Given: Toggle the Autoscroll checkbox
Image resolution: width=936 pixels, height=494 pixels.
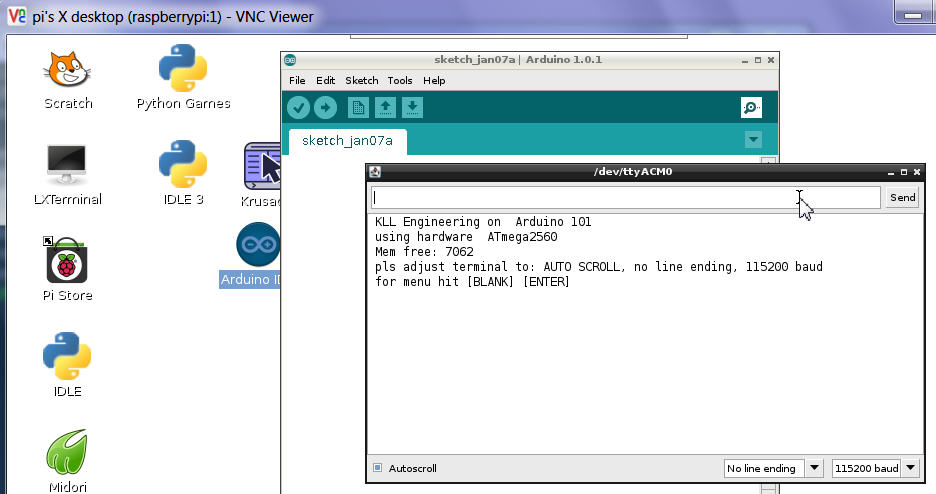Looking at the screenshot, I should pos(378,468).
